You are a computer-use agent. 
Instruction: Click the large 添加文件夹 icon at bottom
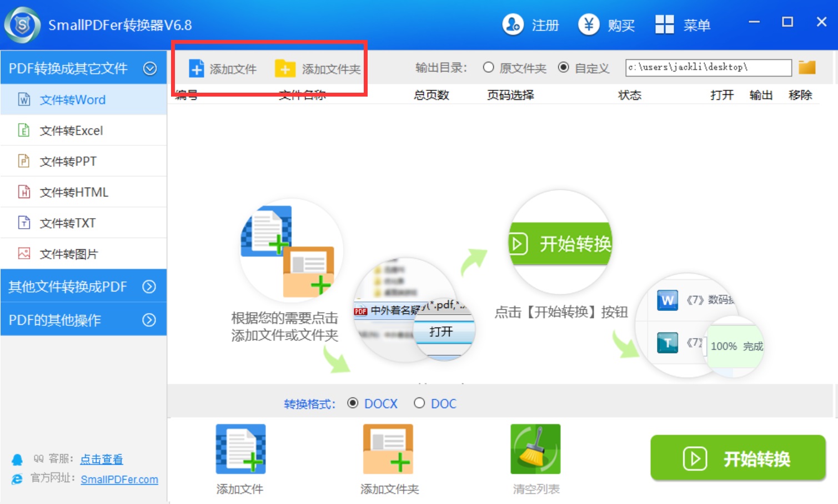(x=388, y=449)
